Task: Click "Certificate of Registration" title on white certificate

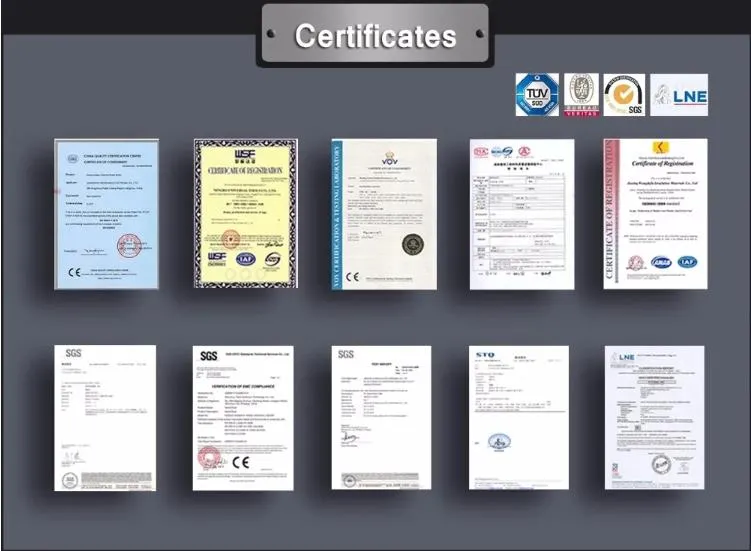Action: (x=662, y=163)
